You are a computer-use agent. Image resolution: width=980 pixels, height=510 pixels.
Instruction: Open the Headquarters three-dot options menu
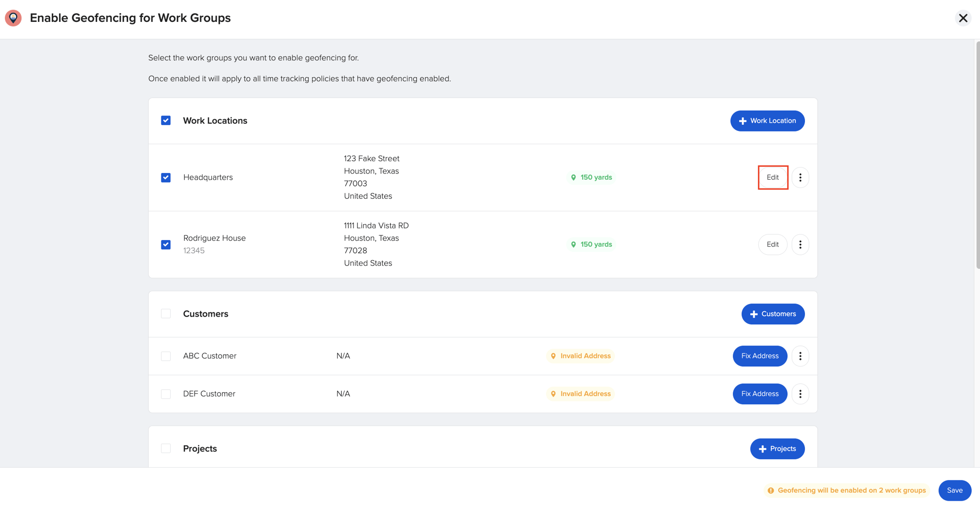click(800, 177)
